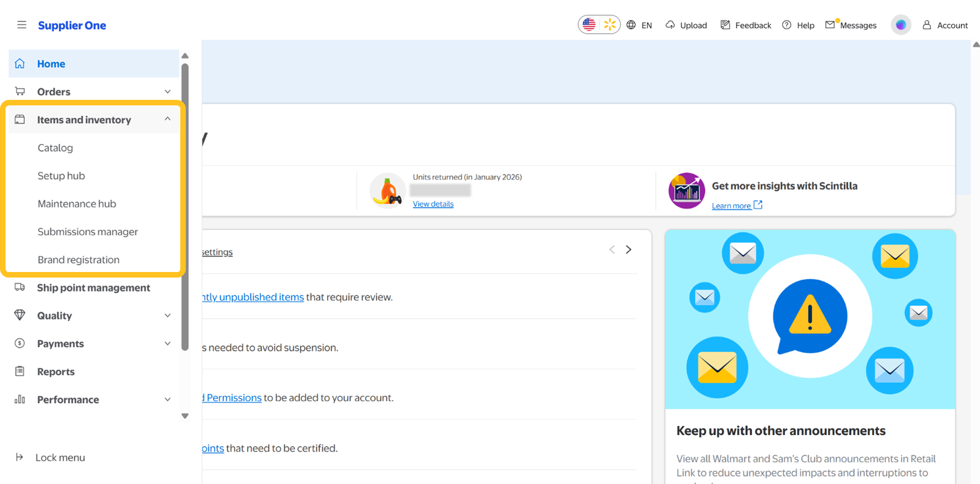980x484 pixels.
Task: Click the Messages envelope icon
Action: (x=830, y=25)
